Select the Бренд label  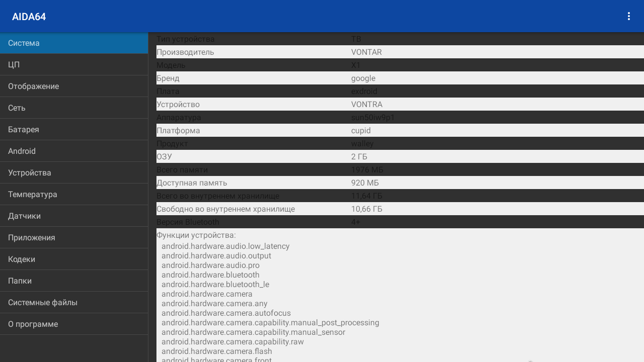pos(168,78)
